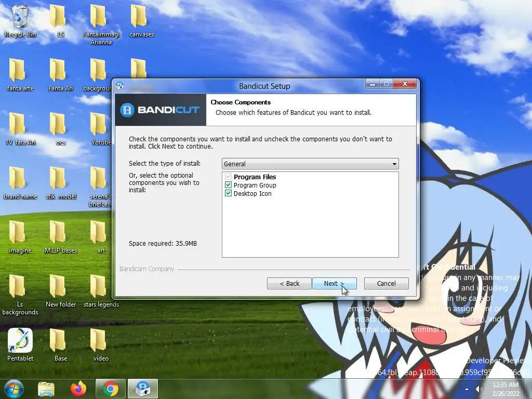The width and height of the screenshot is (532, 399).
Task: Select the art folder
Action: (x=101, y=237)
